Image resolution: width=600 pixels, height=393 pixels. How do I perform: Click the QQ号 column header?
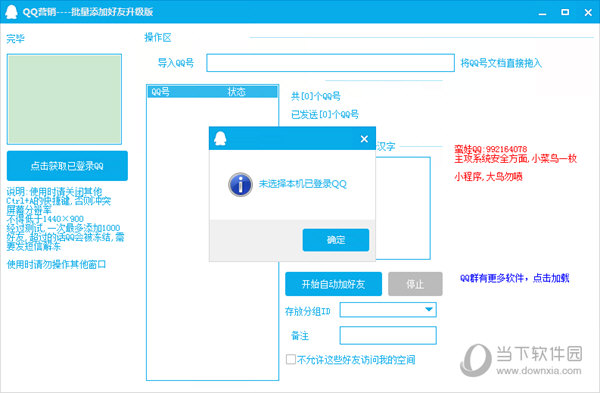point(160,91)
